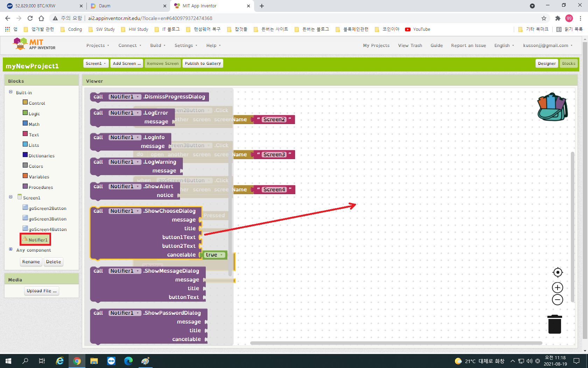Select the Control category color icon

(x=25, y=102)
